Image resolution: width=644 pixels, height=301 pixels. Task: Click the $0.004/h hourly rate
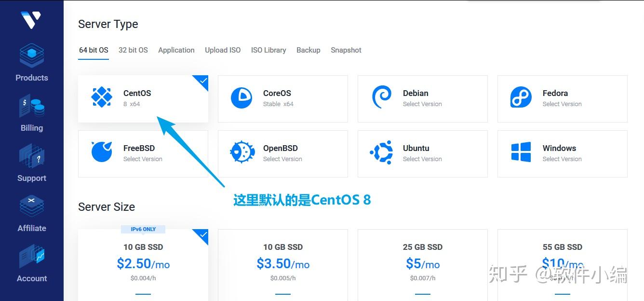pyautogui.click(x=143, y=278)
